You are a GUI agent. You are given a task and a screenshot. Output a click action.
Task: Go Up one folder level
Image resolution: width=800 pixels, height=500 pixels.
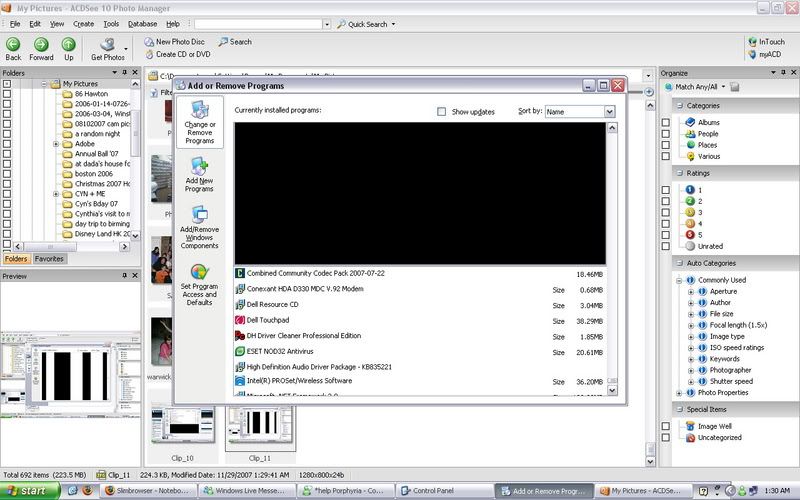[x=68, y=49]
